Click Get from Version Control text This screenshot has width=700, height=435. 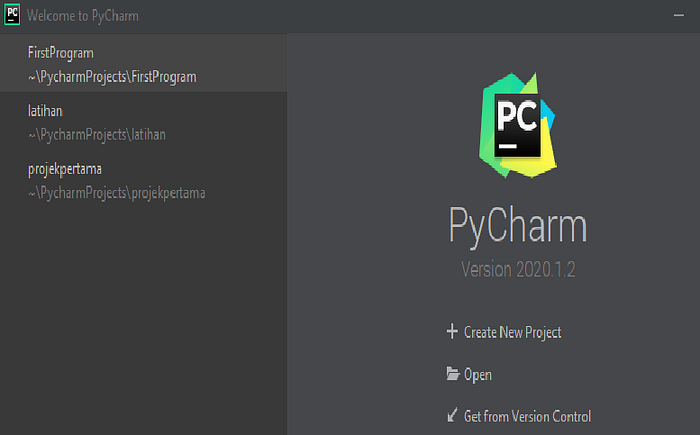tap(527, 416)
